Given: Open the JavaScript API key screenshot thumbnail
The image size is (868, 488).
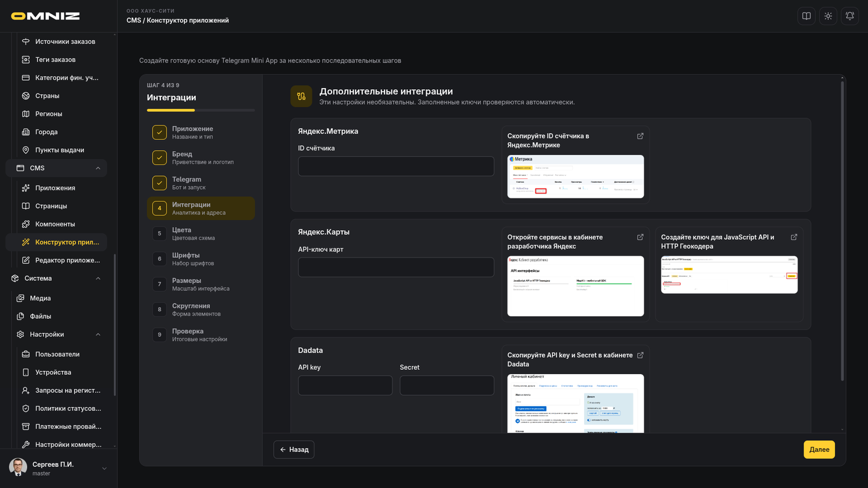Looking at the screenshot, I should pos(729,275).
